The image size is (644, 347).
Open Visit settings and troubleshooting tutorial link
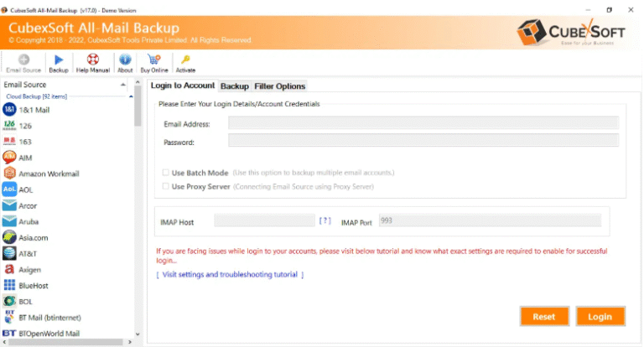[230, 275]
